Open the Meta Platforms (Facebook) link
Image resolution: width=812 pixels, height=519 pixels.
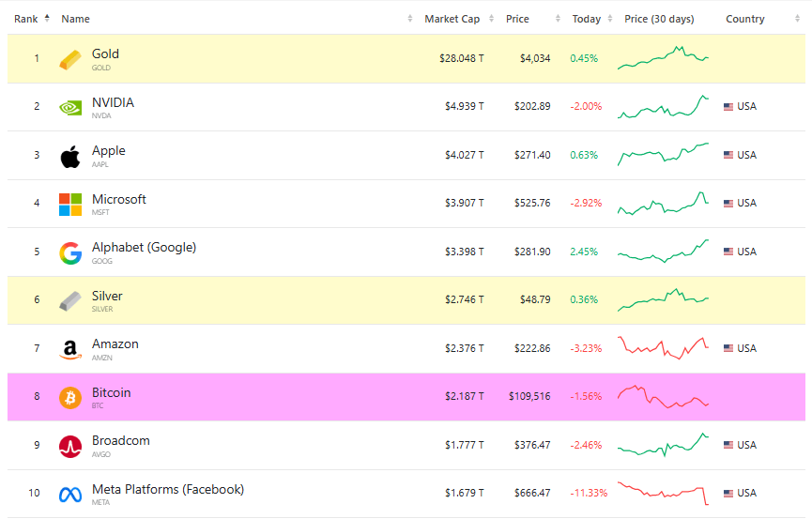167,489
